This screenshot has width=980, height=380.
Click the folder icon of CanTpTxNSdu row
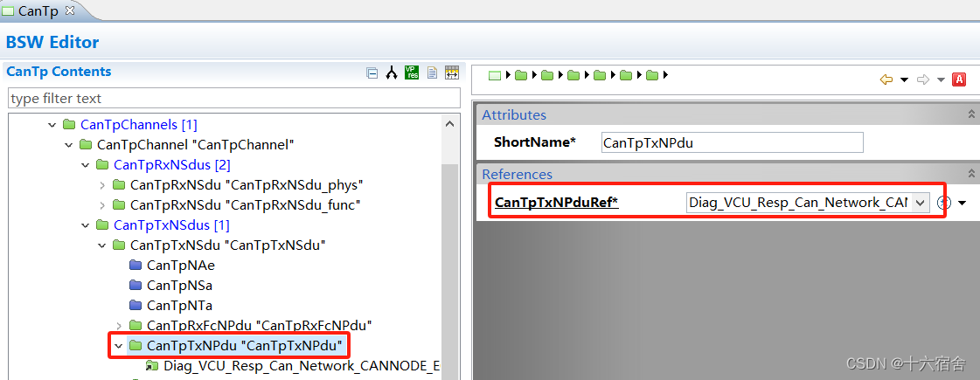(119, 245)
